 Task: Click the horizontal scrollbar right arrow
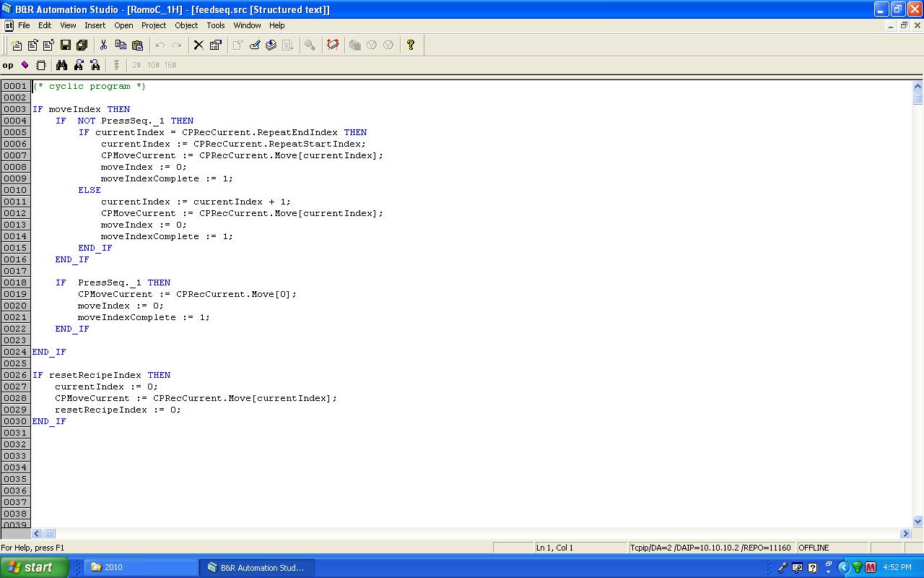(905, 533)
